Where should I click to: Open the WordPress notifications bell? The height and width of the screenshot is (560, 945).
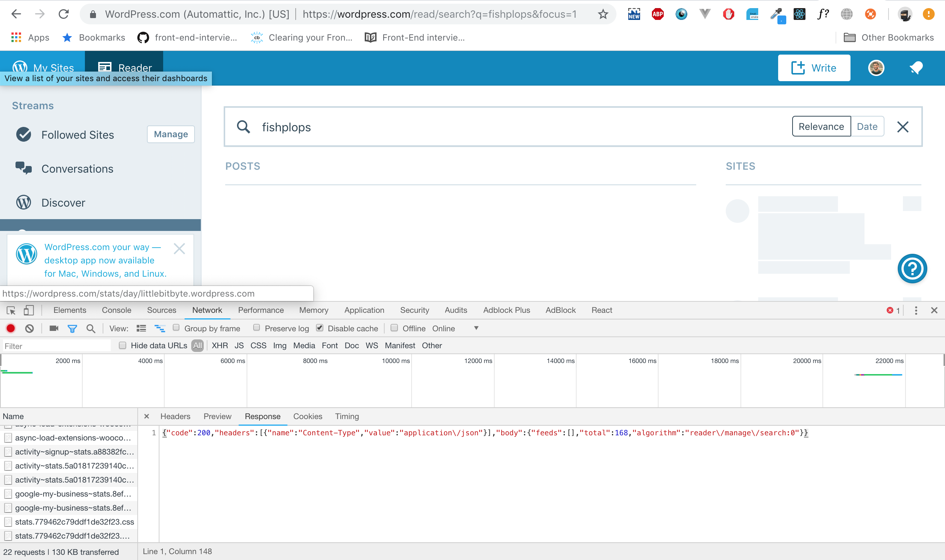click(x=916, y=68)
